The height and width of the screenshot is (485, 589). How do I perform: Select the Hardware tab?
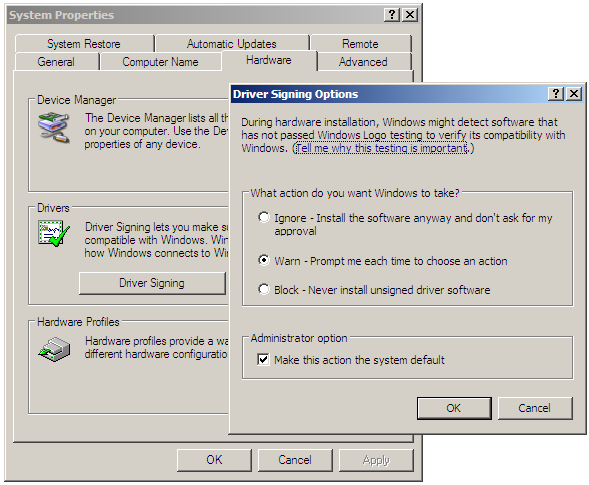pos(269,60)
